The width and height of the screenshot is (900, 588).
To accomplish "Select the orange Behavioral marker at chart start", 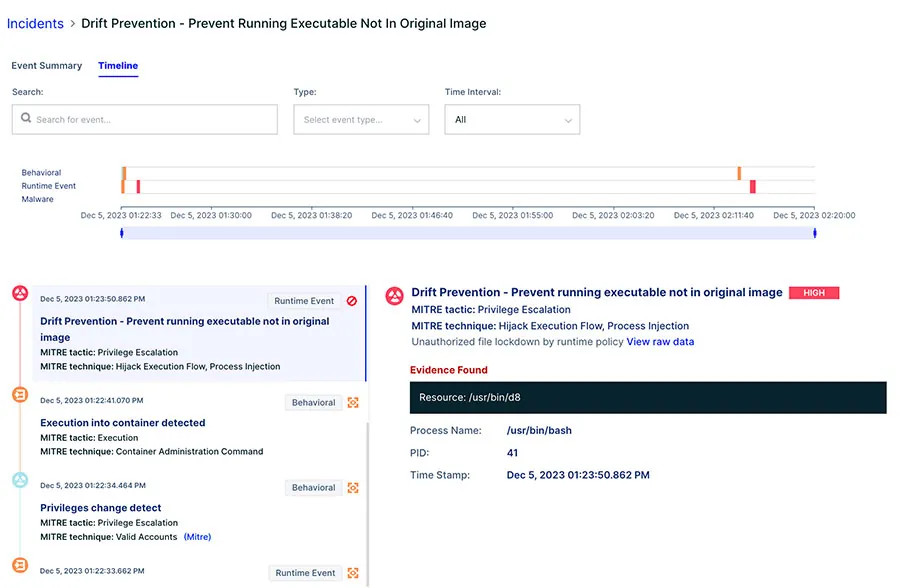I will [x=124, y=173].
